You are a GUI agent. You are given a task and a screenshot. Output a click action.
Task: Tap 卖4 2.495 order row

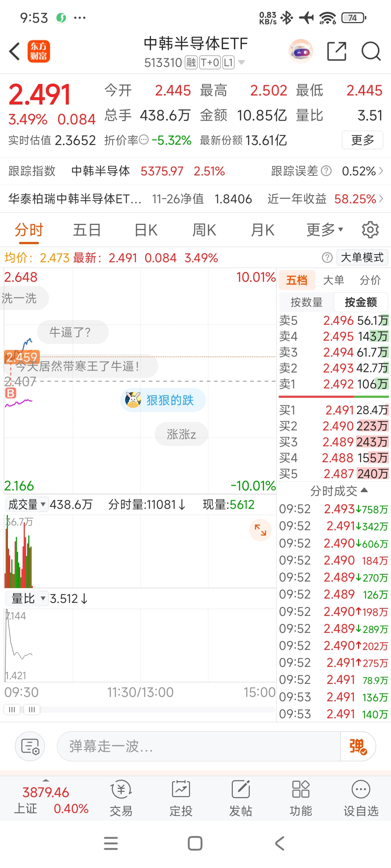(334, 336)
